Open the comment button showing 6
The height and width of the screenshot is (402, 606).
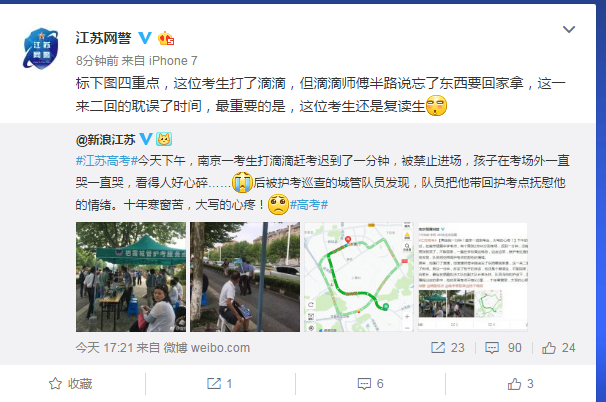point(370,383)
